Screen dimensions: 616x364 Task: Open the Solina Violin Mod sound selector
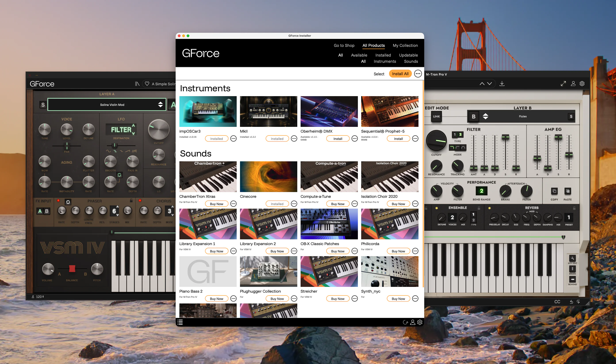(107, 105)
